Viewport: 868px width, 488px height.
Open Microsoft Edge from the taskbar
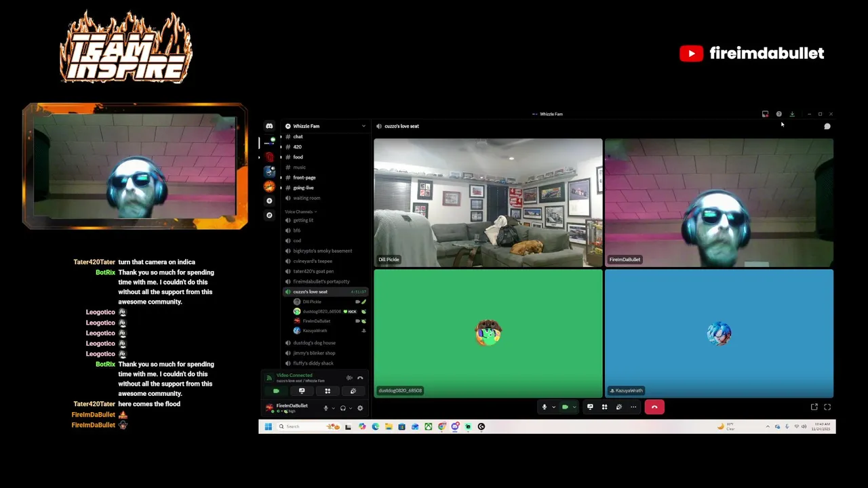pyautogui.click(x=375, y=426)
